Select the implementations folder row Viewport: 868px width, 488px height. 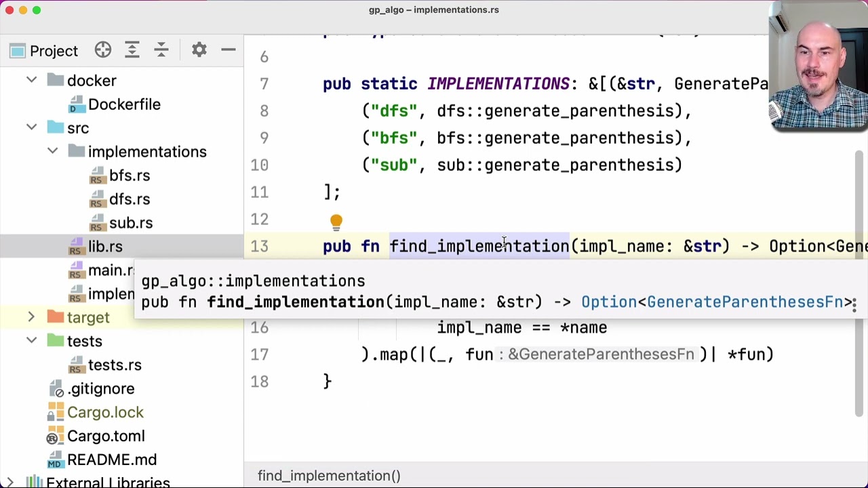[x=121, y=152]
